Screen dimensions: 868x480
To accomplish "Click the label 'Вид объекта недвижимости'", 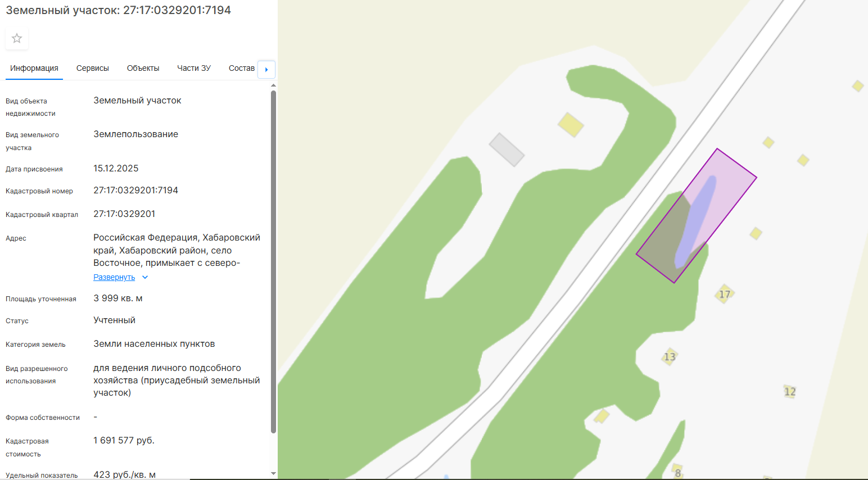I will (x=30, y=107).
